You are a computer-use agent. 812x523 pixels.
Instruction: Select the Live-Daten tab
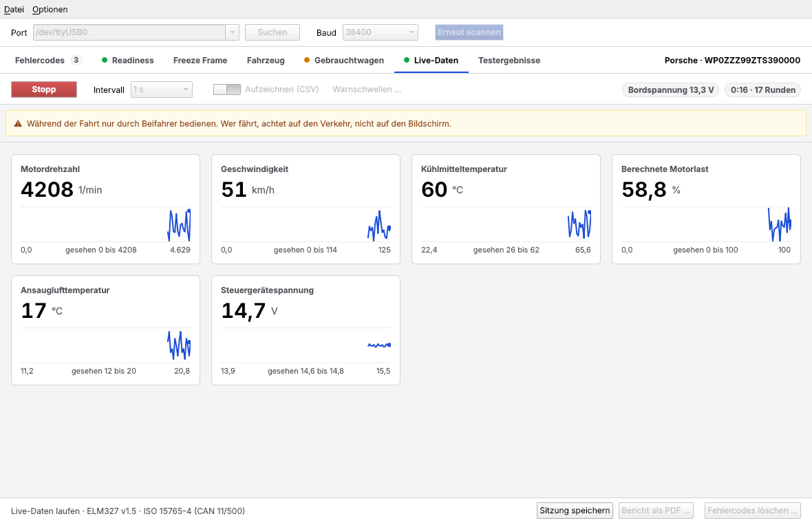[x=431, y=61]
